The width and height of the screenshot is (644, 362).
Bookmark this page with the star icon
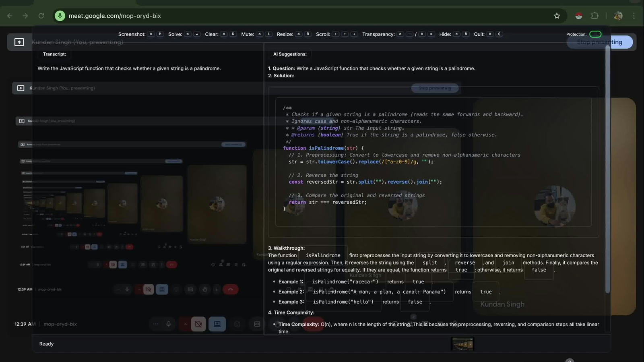(x=557, y=16)
